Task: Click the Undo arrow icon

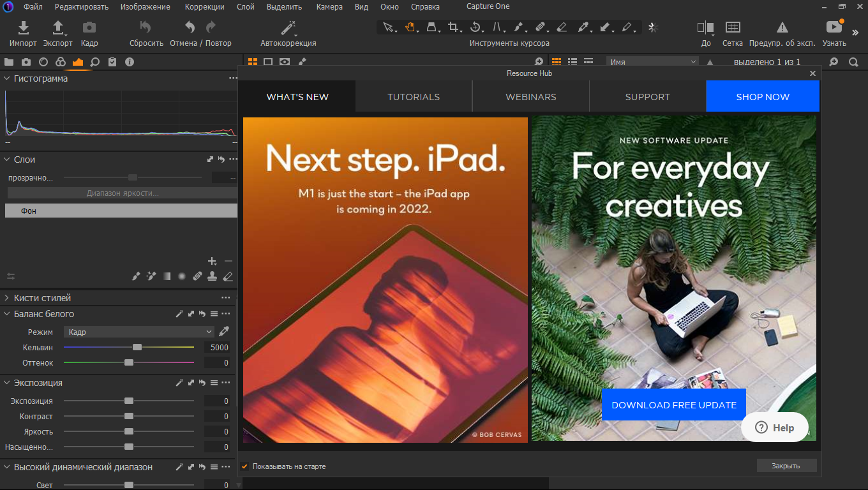Action: pos(190,27)
